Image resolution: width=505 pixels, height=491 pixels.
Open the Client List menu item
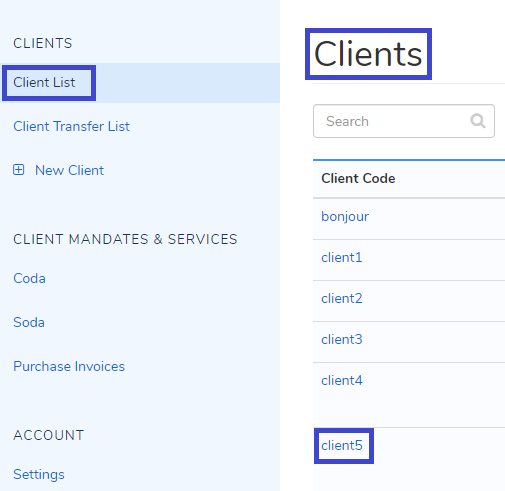[44, 83]
